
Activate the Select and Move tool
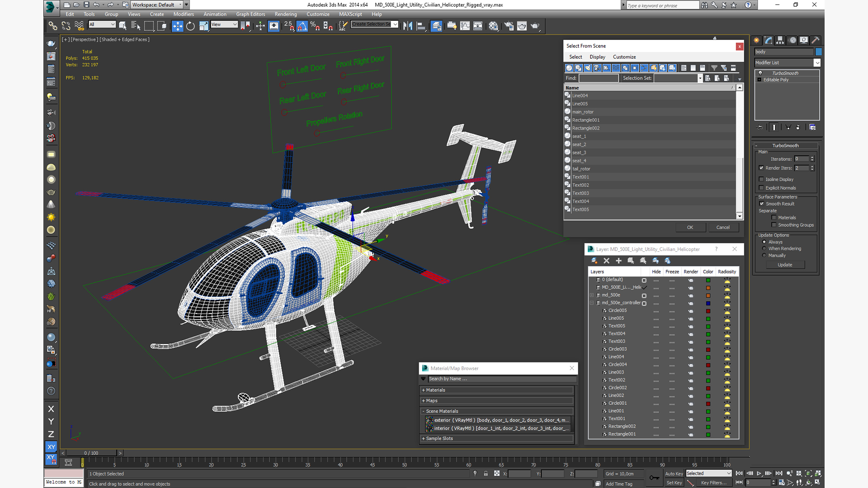177,26
